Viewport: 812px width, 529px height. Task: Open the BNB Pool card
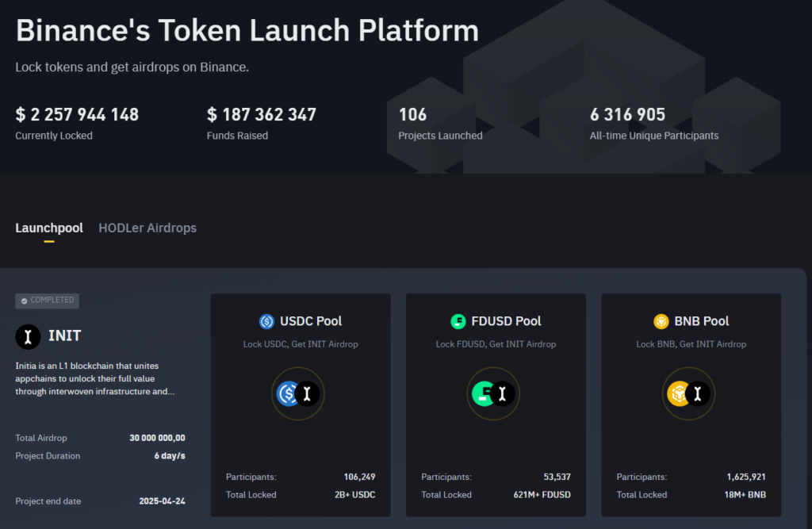[x=690, y=404]
